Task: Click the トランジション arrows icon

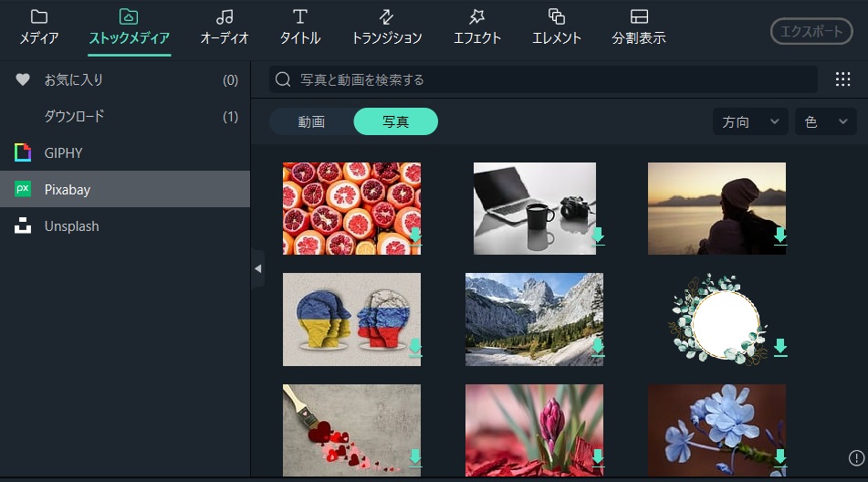Action: [386, 16]
